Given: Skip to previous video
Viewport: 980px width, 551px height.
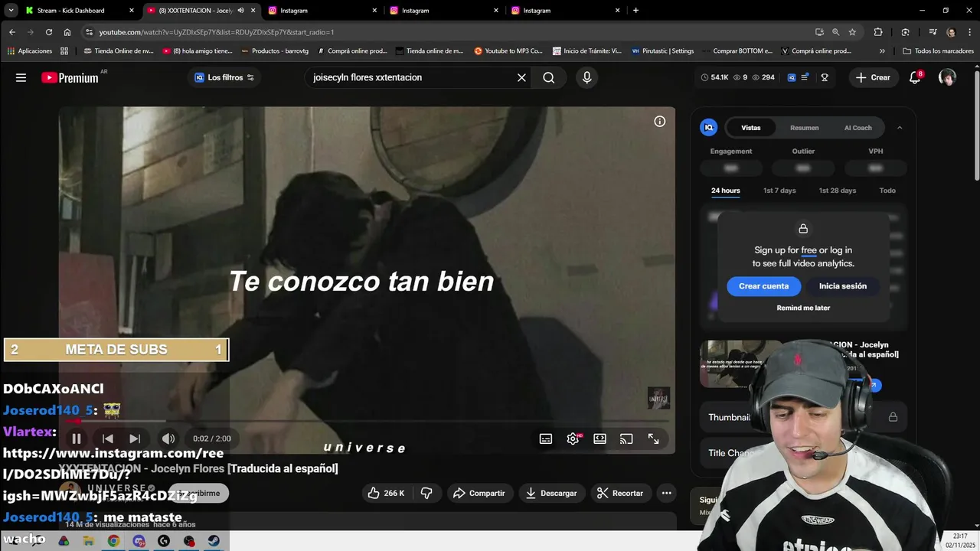Looking at the screenshot, I should point(108,439).
